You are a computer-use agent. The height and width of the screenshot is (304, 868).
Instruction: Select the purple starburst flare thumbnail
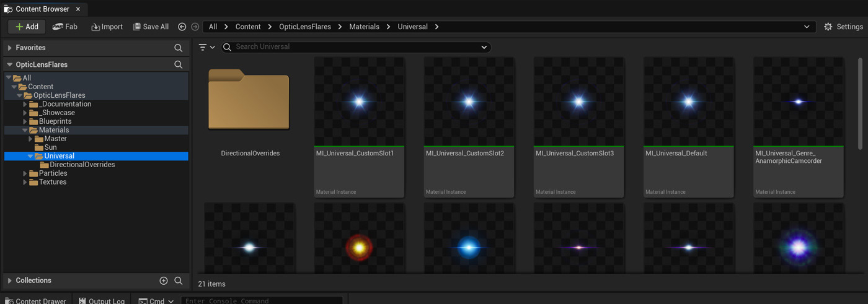799,238
